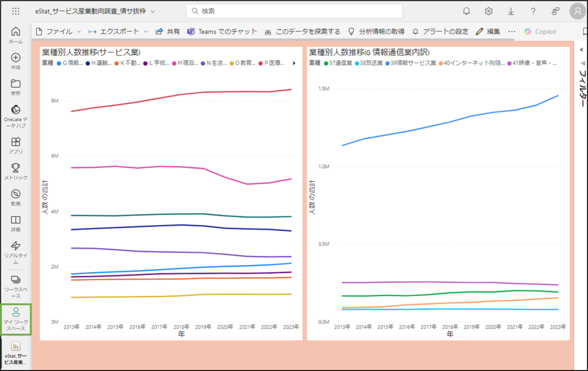Viewport: 588px width, 371px height.
Task: Select 40インターネット附随 legend entry
Action: click(471, 63)
